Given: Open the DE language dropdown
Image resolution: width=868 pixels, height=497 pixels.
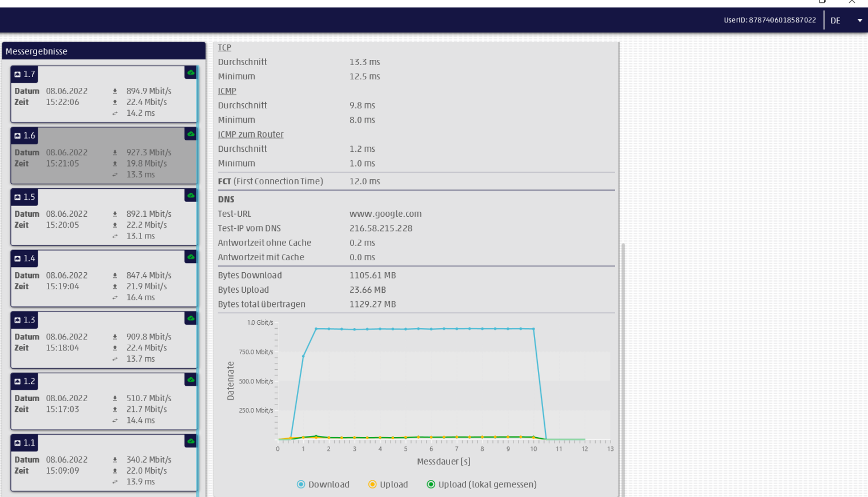Looking at the screenshot, I should 835,21.
